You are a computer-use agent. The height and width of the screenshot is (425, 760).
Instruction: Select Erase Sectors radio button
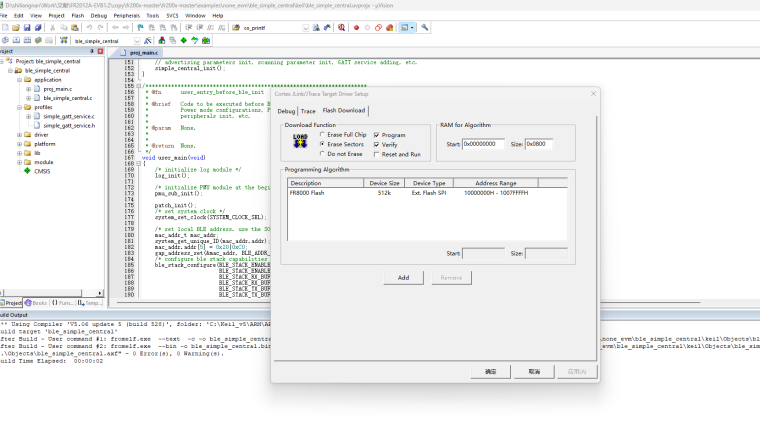pos(342,144)
